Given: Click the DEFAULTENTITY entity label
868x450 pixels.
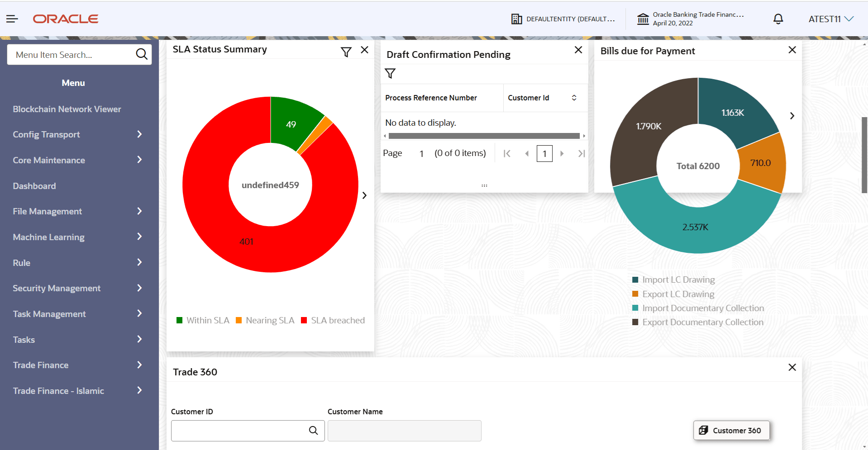Looking at the screenshot, I should pyautogui.click(x=571, y=19).
